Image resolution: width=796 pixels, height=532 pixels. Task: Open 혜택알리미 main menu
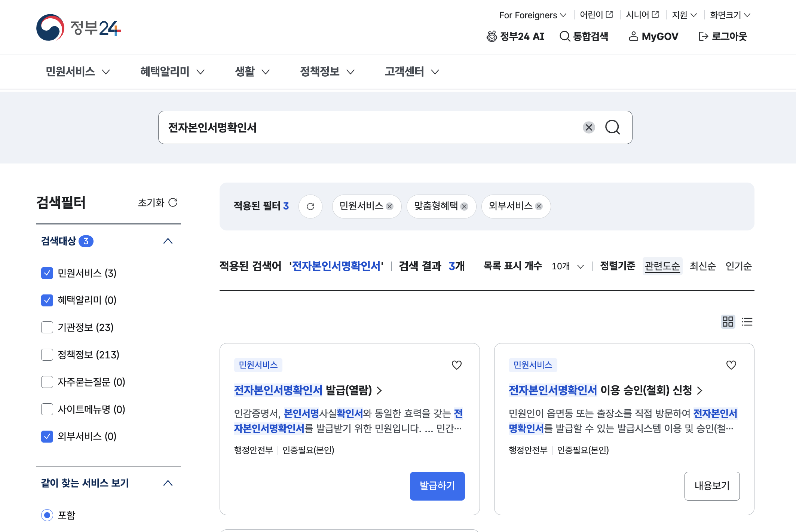172,71
